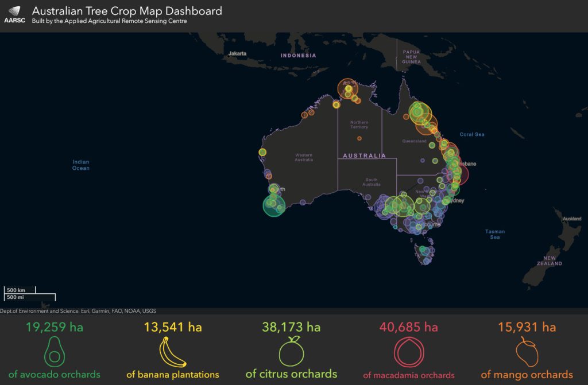588x385 pixels.
Task: Select the red macadamia nut icon
Action: (408, 352)
